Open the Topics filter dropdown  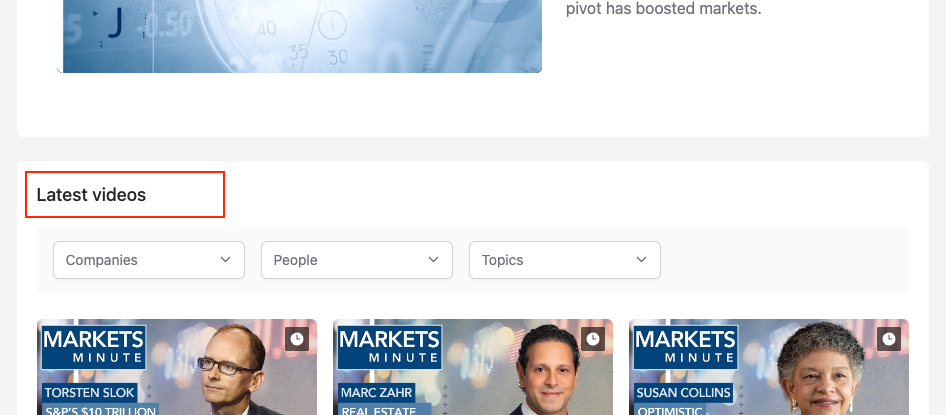pyautogui.click(x=565, y=260)
